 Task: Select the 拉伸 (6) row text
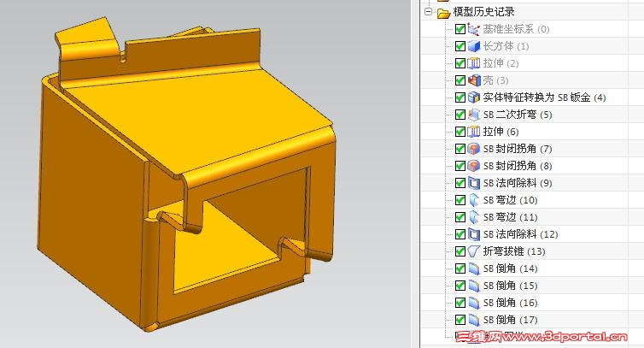pos(501,132)
